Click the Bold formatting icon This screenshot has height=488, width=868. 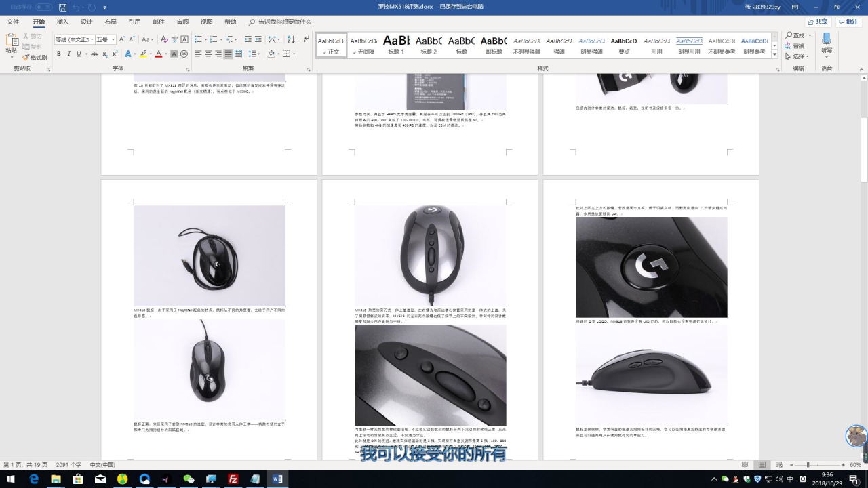(x=59, y=54)
